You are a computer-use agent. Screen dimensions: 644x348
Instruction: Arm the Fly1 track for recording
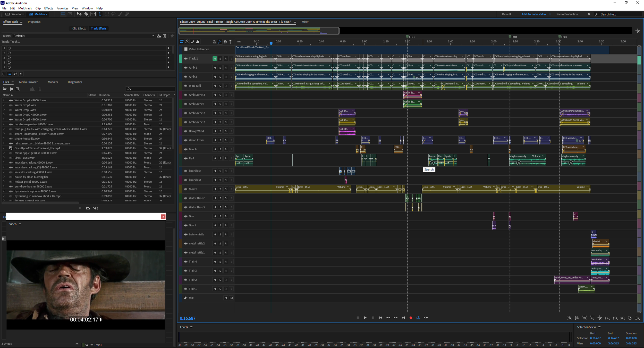(x=226, y=158)
